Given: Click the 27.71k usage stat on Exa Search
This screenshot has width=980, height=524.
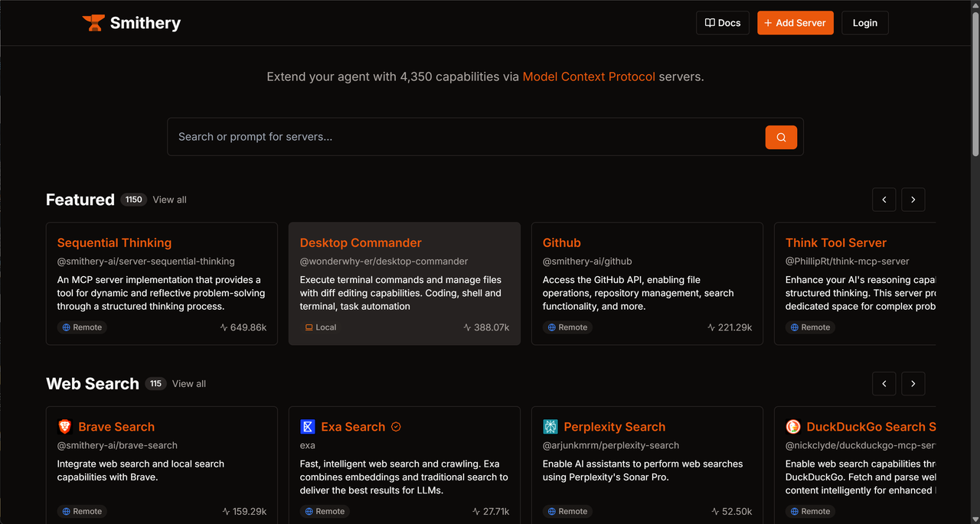Looking at the screenshot, I should click(491, 511).
